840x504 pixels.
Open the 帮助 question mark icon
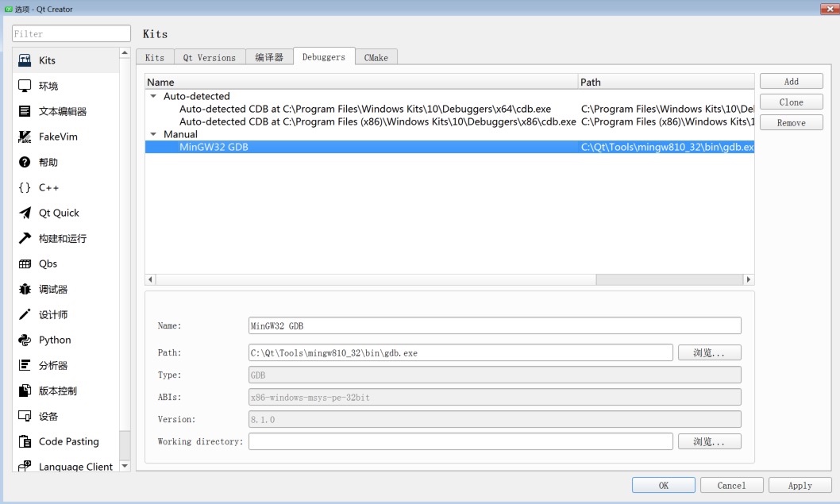coord(25,162)
